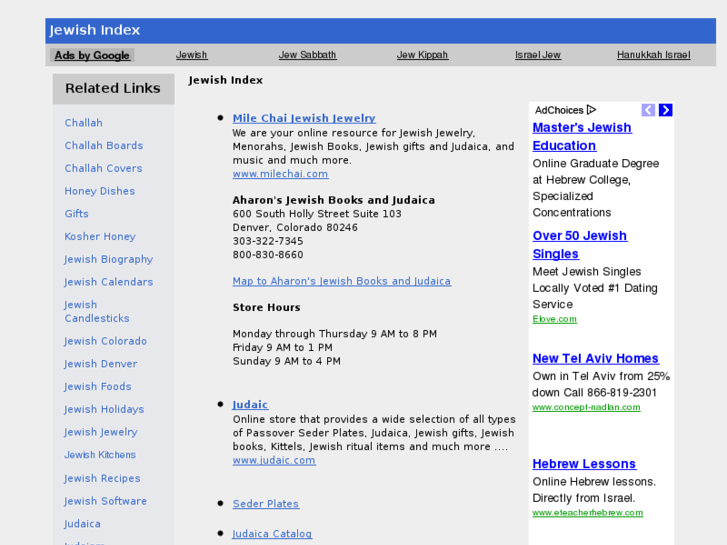Image resolution: width=727 pixels, height=545 pixels.
Task: Open Master's Jewish Education ad
Action: pyautogui.click(x=582, y=136)
